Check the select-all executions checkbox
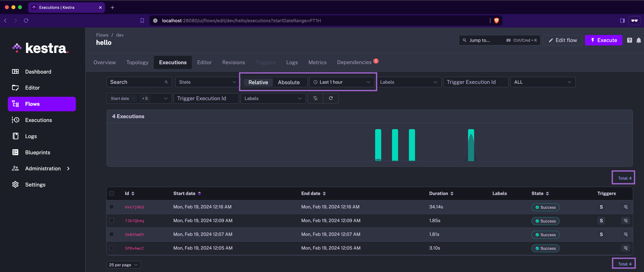The width and height of the screenshot is (644, 272). pos(111,194)
